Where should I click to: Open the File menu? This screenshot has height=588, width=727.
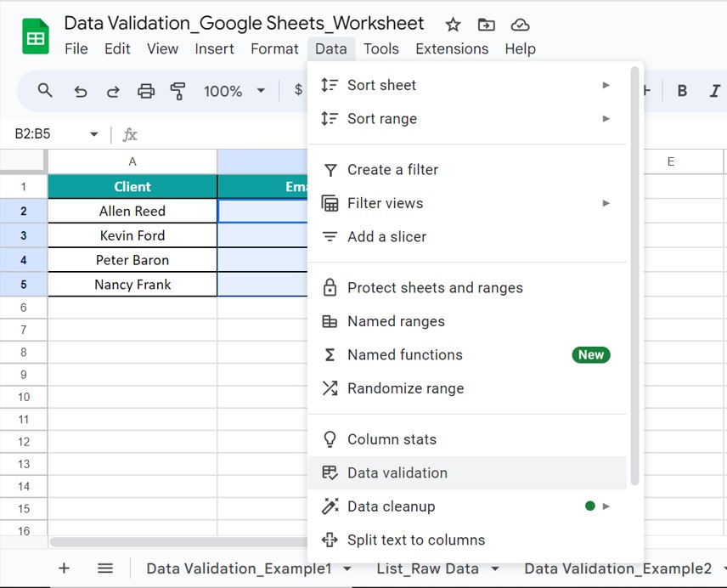point(76,48)
